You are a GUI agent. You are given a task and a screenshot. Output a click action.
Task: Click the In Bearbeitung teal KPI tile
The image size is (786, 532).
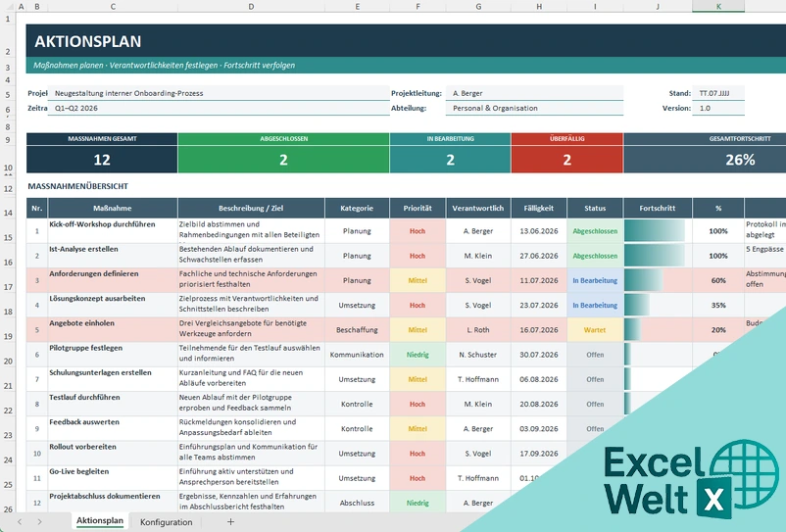point(450,153)
